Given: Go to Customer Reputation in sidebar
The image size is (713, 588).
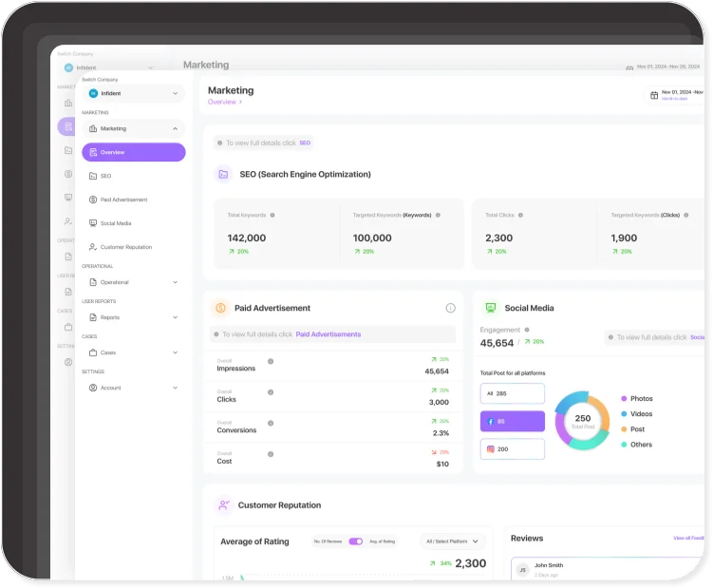Looking at the screenshot, I should (125, 247).
